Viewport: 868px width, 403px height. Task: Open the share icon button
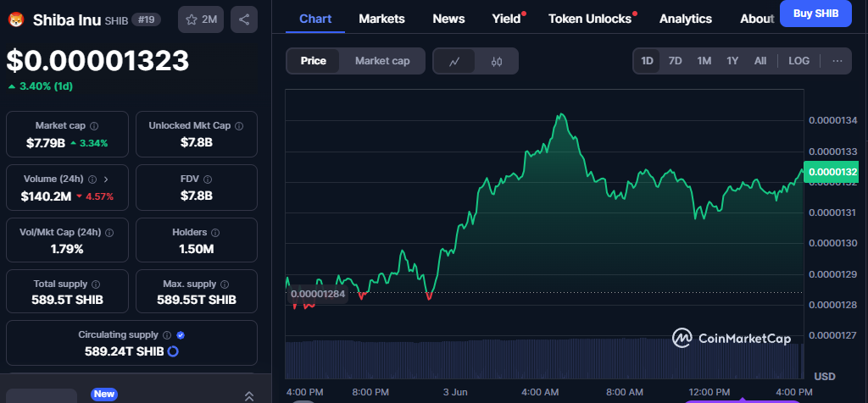[x=244, y=20]
